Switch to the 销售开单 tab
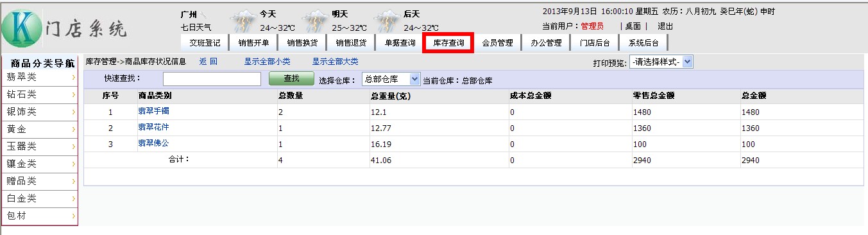 pyautogui.click(x=253, y=43)
